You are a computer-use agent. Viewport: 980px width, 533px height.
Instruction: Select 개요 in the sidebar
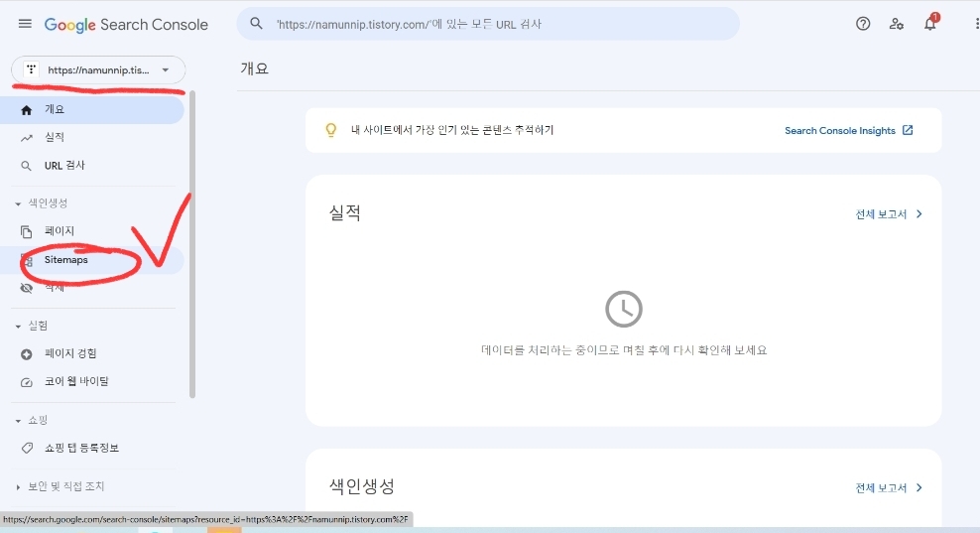tap(92, 109)
